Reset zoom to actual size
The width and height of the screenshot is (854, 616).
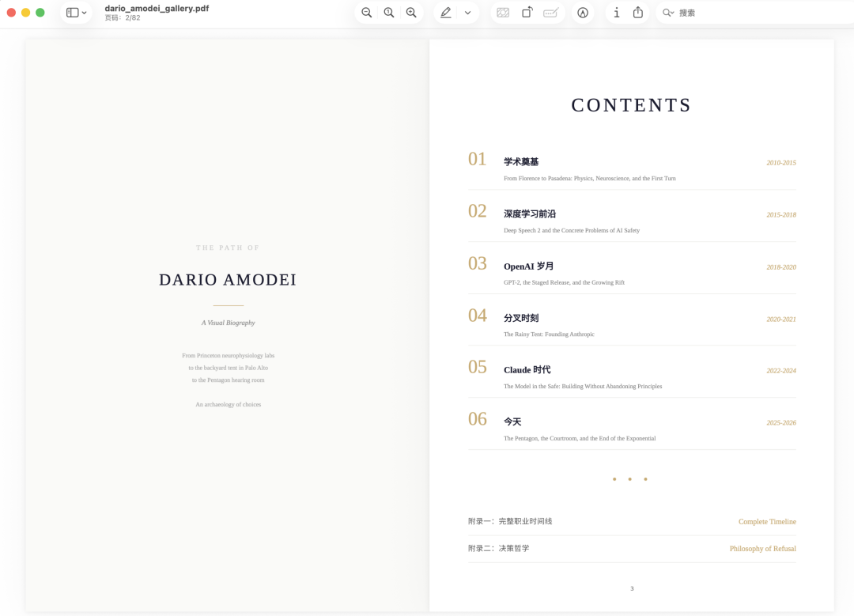click(x=389, y=13)
